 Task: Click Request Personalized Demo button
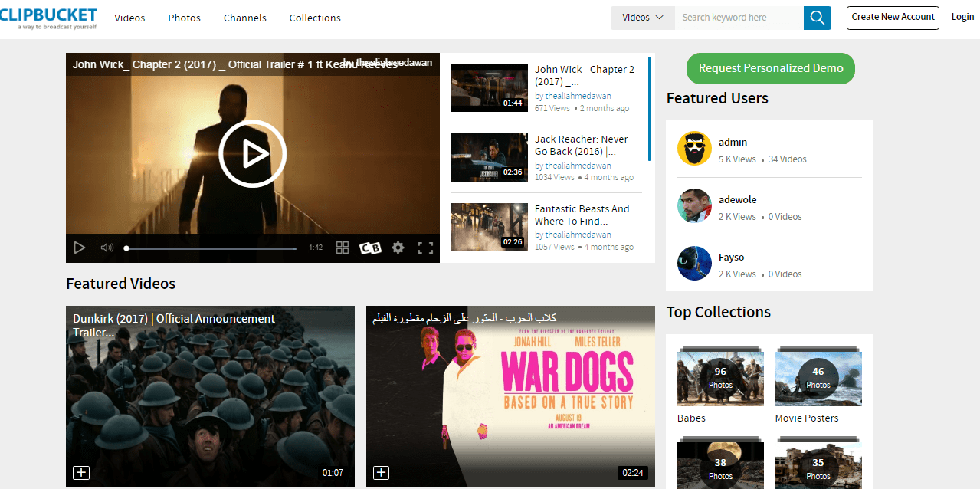pyautogui.click(x=771, y=68)
